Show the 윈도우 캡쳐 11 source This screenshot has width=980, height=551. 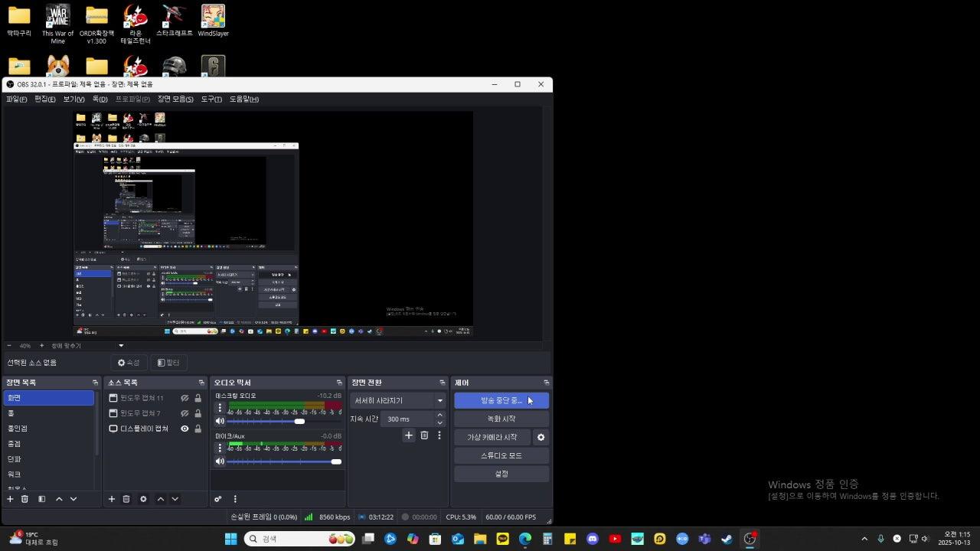point(185,398)
